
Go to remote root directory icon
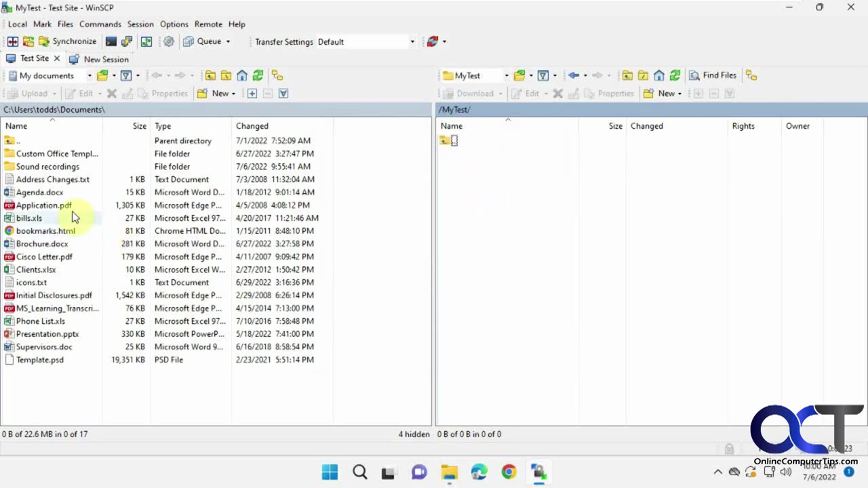click(644, 75)
